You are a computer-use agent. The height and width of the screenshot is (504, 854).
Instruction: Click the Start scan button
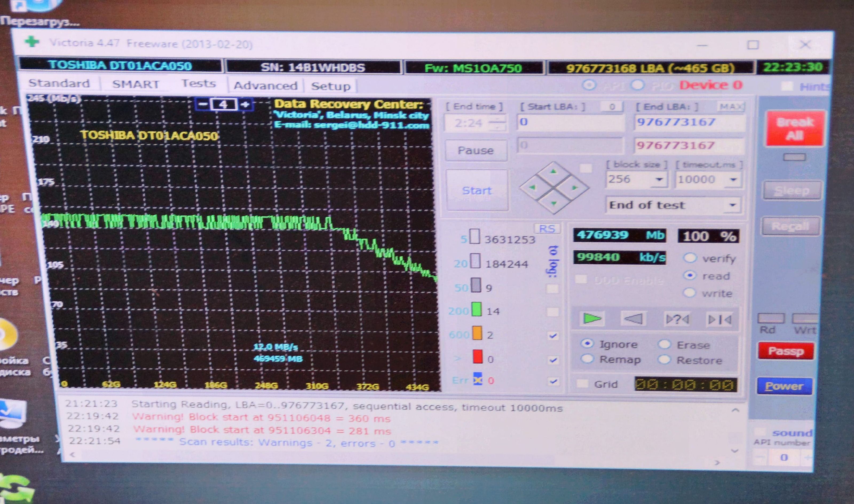pyautogui.click(x=477, y=190)
